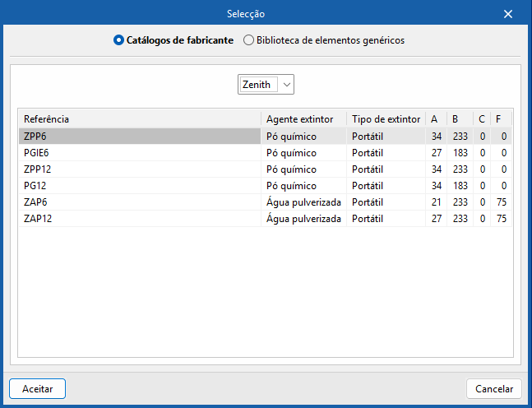Close the Selecção dialog window
The width and height of the screenshot is (532, 408).
pyautogui.click(x=508, y=14)
